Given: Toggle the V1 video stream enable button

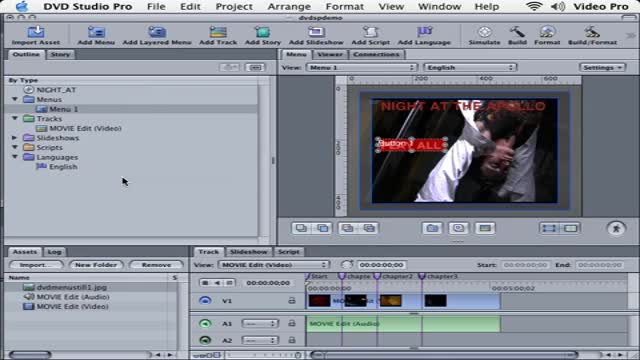Looking at the screenshot, I should click(x=205, y=301).
